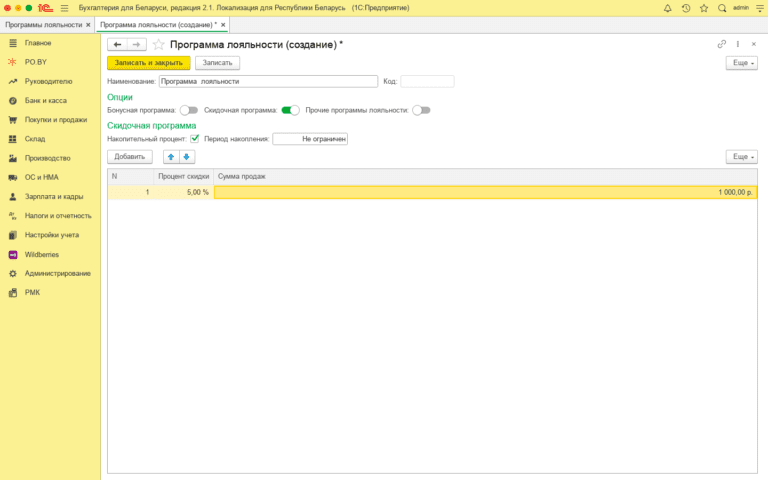Expand the upper Еще dropdown
This screenshot has height=480, width=768.
tap(741, 63)
